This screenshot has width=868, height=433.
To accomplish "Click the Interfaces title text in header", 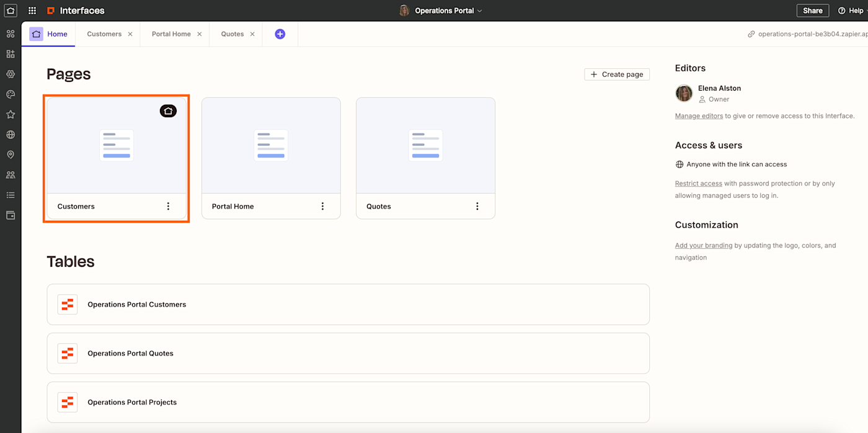I will 82,11.
